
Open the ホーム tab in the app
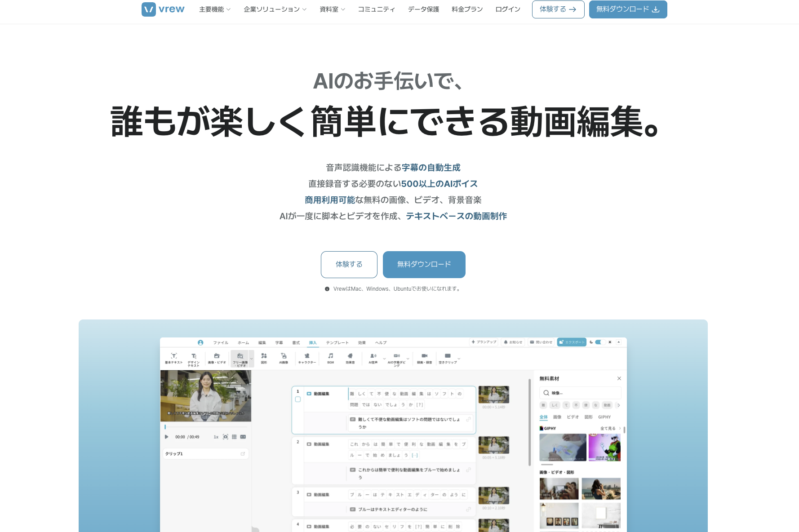pyautogui.click(x=243, y=342)
